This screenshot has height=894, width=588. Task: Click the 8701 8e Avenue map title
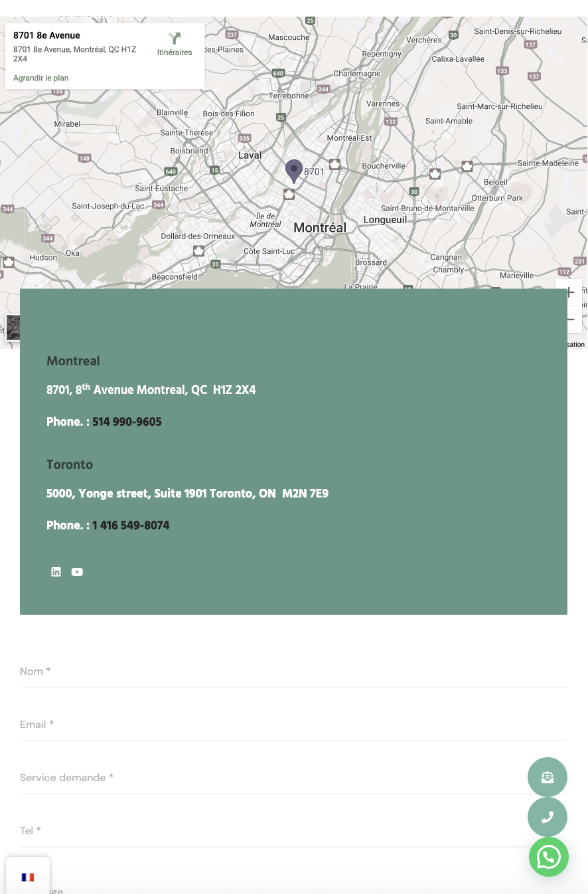(46, 36)
